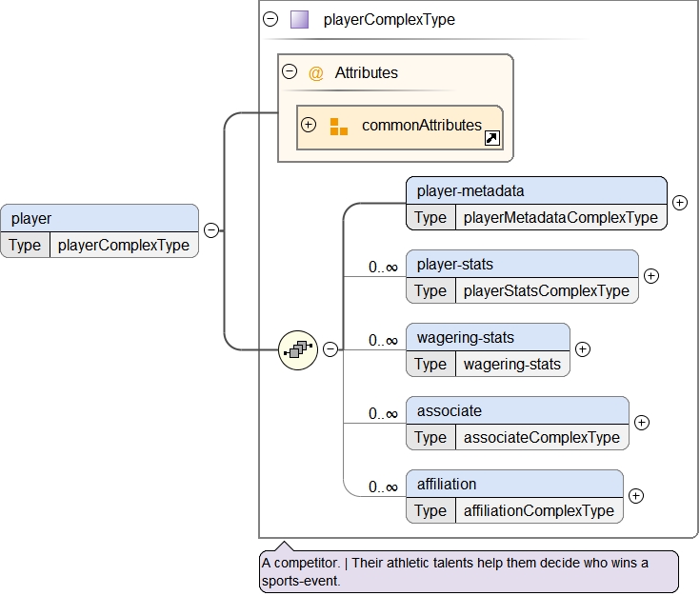
Task: Expand the associate element
Action: (642, 422)
